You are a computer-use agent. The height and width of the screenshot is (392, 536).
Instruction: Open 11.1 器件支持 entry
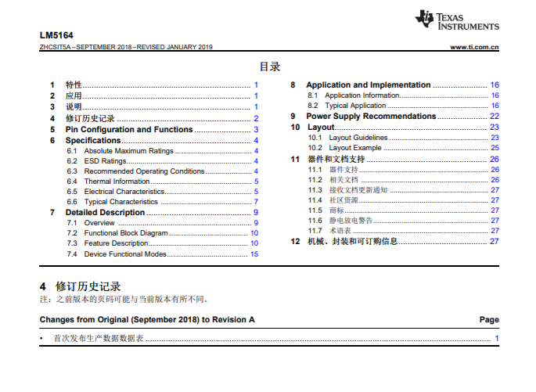[x=403, y=170]
